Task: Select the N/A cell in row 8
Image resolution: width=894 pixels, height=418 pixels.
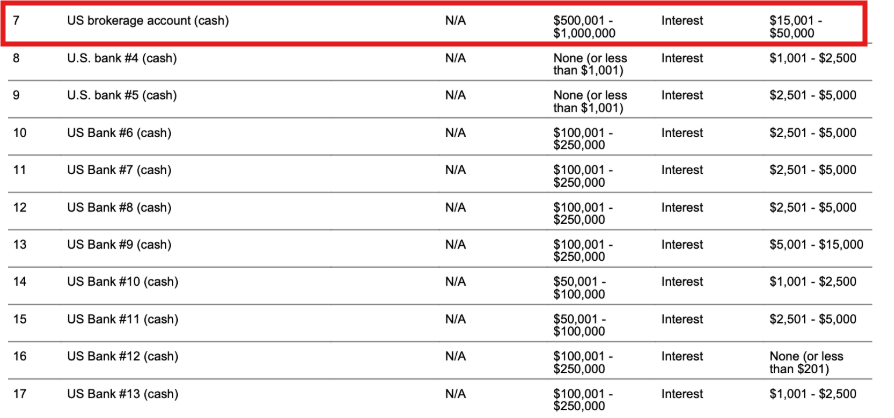Action: (455, 58)
